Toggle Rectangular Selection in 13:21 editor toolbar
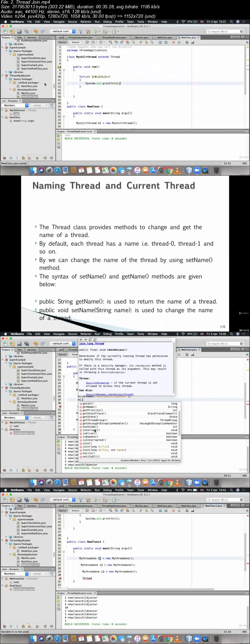This screenshot has width=250, height=644. 133,42
